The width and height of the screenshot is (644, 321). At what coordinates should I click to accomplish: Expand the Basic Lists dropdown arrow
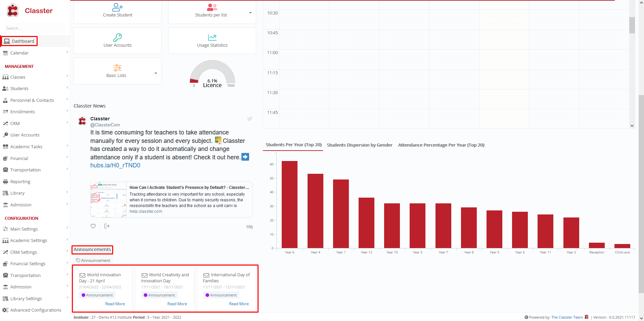point(155,73)
